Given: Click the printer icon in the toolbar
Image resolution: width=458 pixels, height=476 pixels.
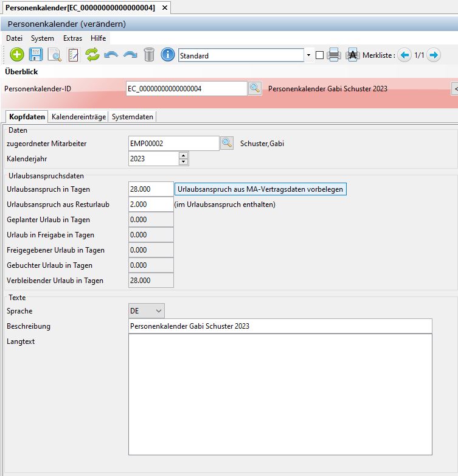Looking at the screenshot, I should [x=333, y=55].
